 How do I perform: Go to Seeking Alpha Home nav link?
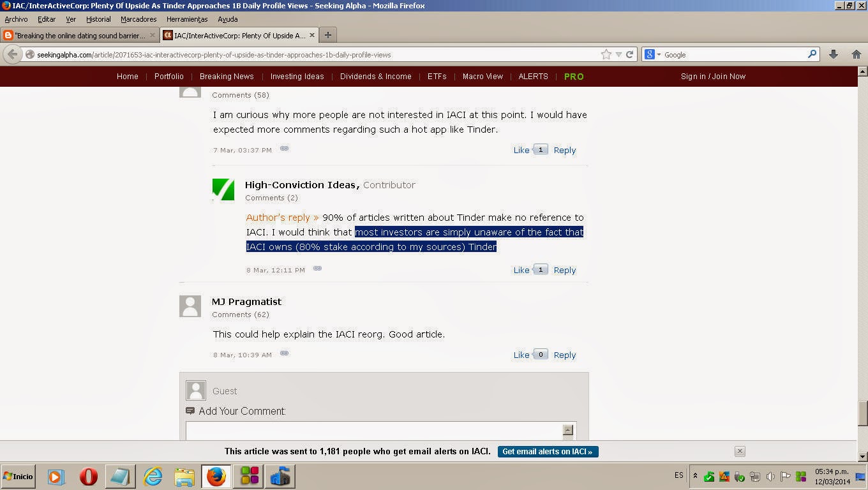128,76
